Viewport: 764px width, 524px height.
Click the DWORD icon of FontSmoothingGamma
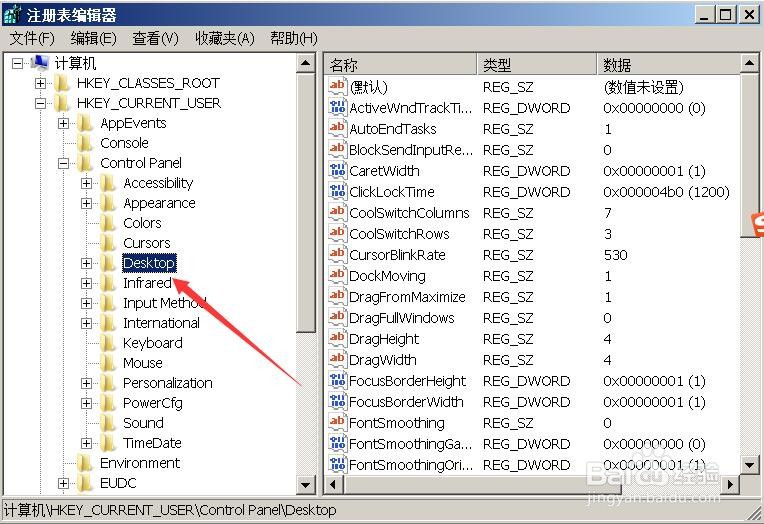click(x=337, y=444)
